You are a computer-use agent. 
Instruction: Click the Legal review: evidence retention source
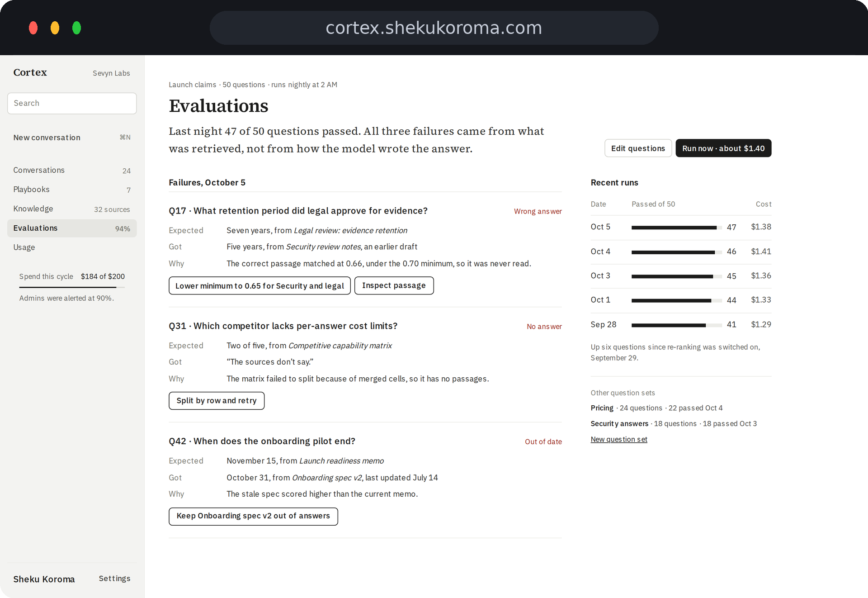(350, 231)
